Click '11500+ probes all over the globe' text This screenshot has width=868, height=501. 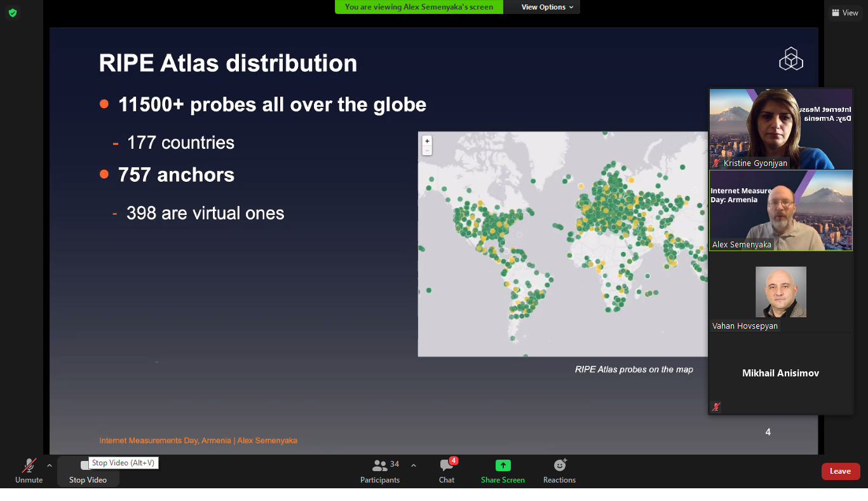272,104
